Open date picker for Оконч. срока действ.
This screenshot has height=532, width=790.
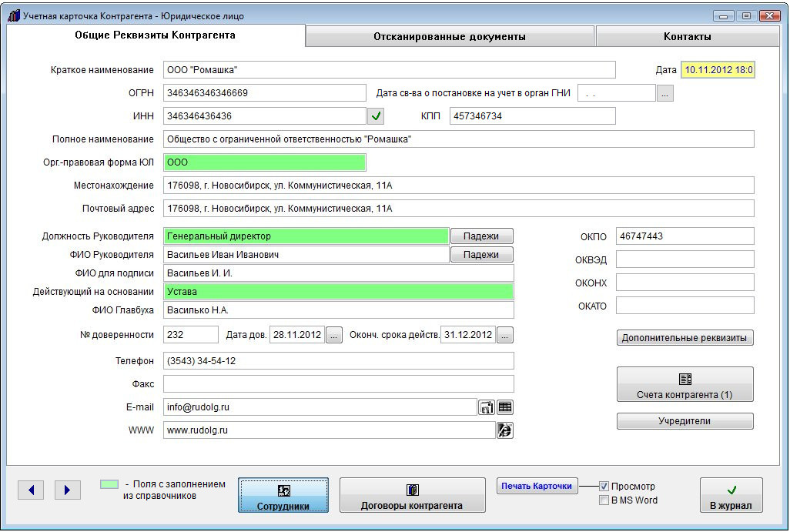click(505, 335)
